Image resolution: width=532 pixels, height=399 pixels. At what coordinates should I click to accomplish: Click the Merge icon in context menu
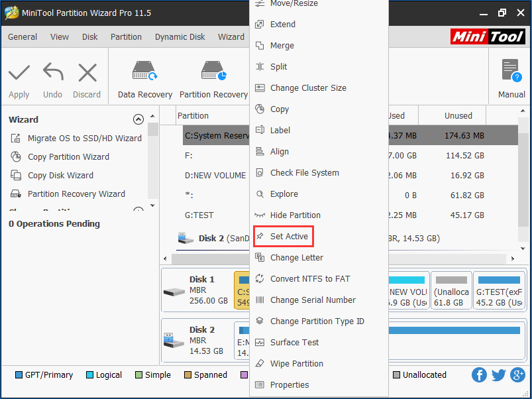(260, 46)
